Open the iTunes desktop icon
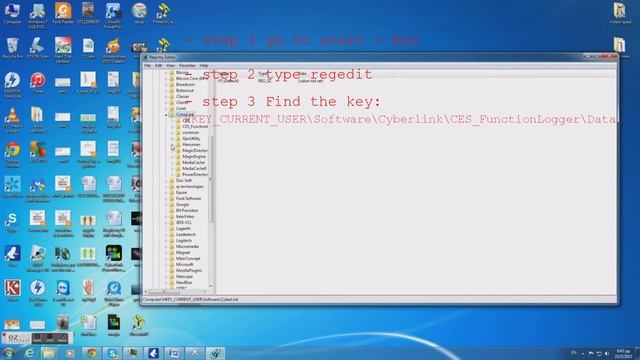 point(38,83)
